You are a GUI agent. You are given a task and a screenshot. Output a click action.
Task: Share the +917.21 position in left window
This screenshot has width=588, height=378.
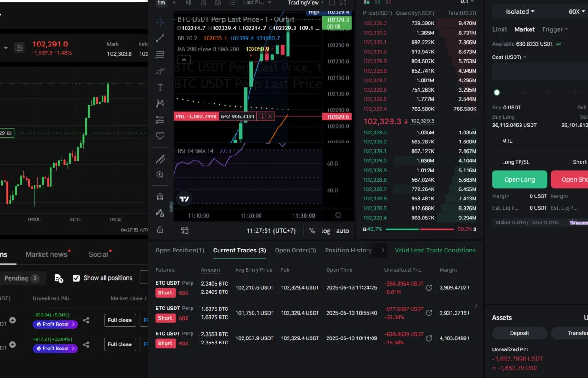[86, 344]
